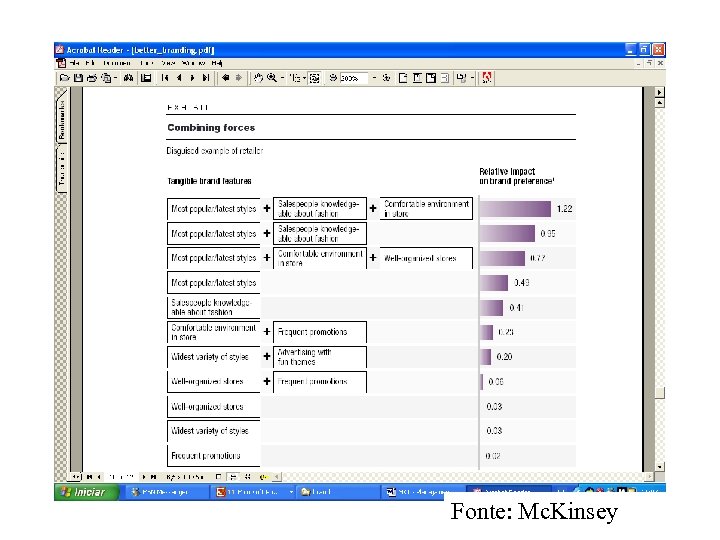Click the Next Page toolbar arrow
Viewport: 720px width, 540px height.
coord(192,78)
